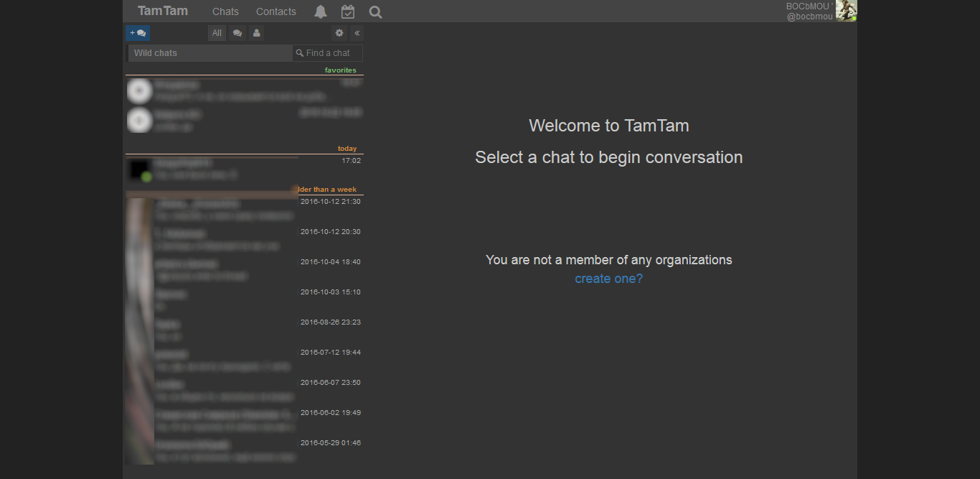980x479 pixels.
Task: Start a new chat with plus button
Action: (x=138, y=33)
